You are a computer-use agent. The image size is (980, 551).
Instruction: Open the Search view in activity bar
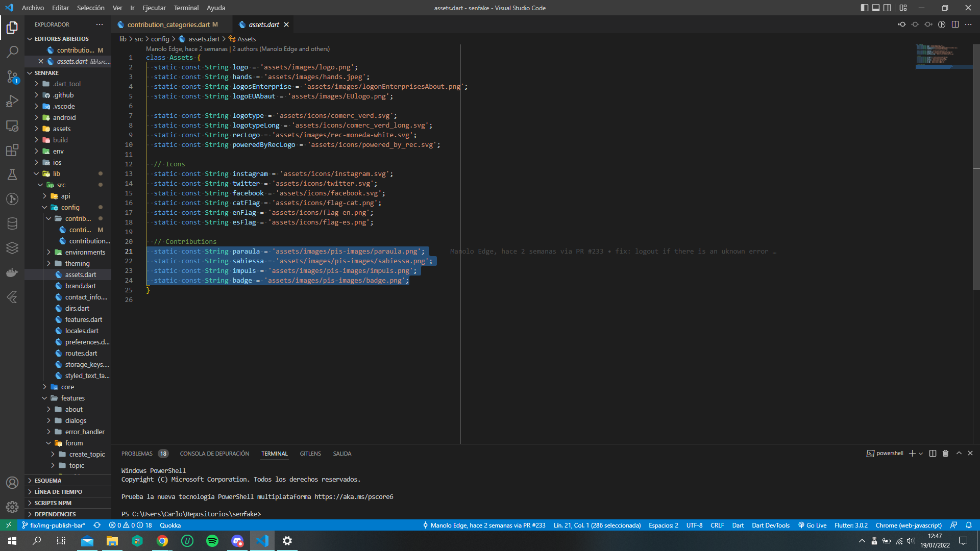click(12, 52)
